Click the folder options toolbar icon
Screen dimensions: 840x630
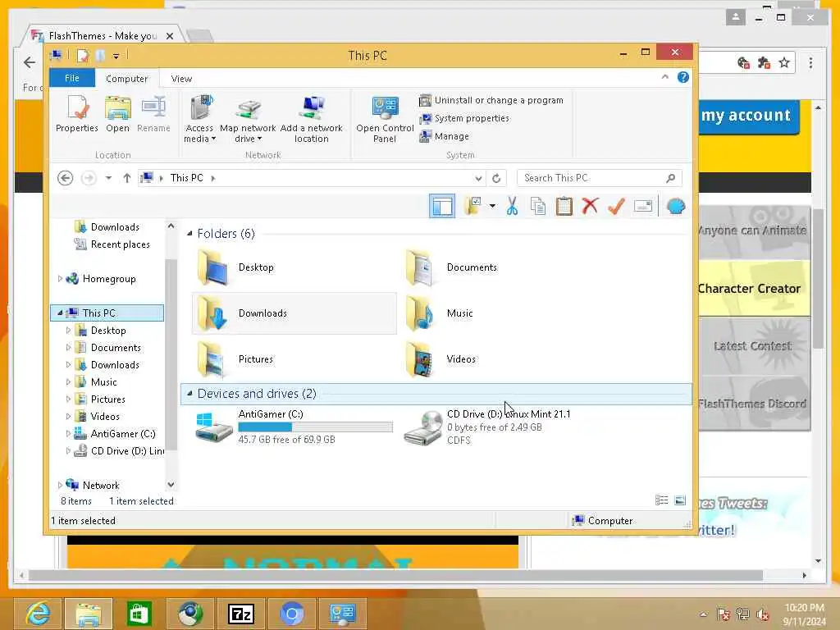(x=473, y=206)
